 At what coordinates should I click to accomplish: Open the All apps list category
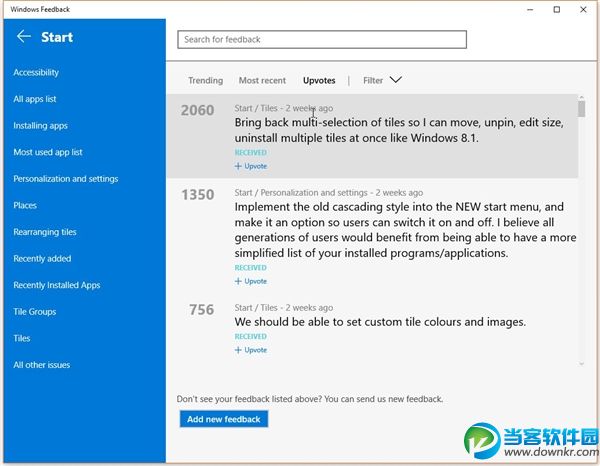35,99
